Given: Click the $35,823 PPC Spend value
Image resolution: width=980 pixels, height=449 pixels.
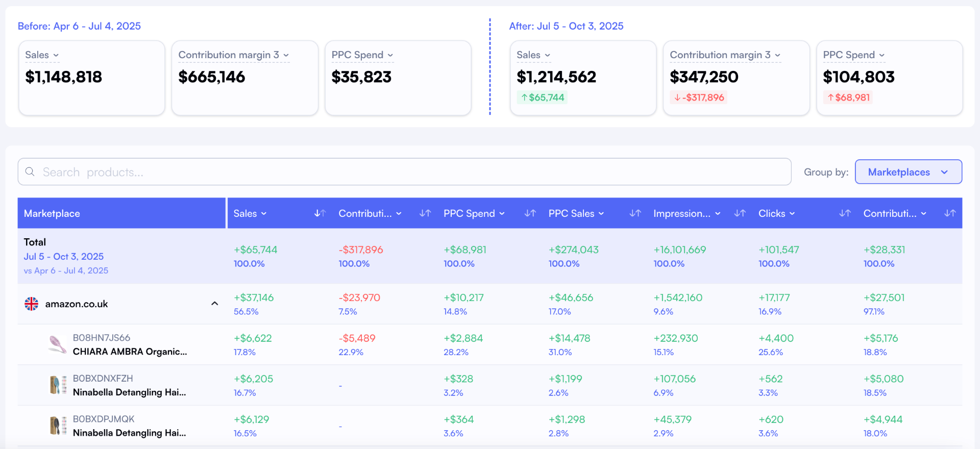Looking at the screenshot, I should 361,77.
